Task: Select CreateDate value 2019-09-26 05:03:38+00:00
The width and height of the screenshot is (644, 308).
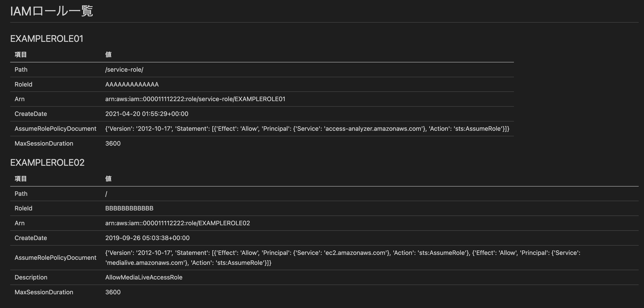Action: coord(147,238)
